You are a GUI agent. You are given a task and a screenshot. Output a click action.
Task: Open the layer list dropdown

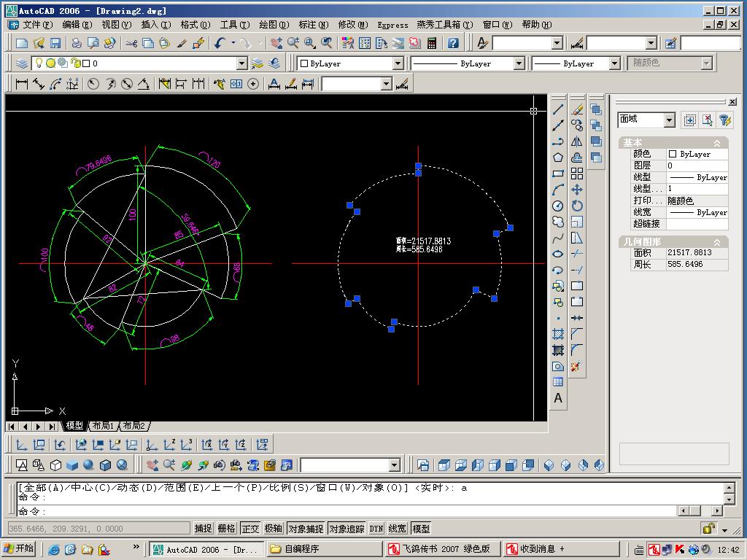tap(242, 63)
